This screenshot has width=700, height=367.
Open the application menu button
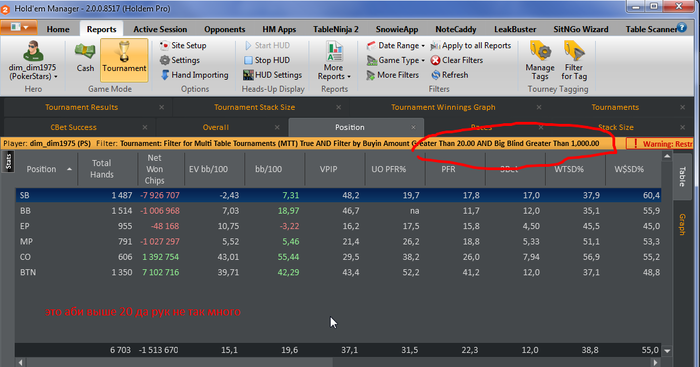pyautogui.click(x=19, y=28)
